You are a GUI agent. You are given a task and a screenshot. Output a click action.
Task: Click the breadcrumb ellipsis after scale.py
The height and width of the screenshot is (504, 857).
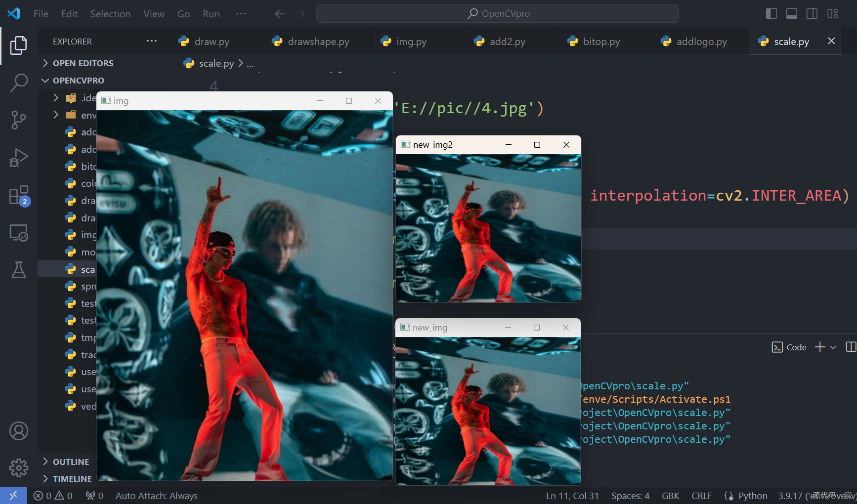(250, 63)
